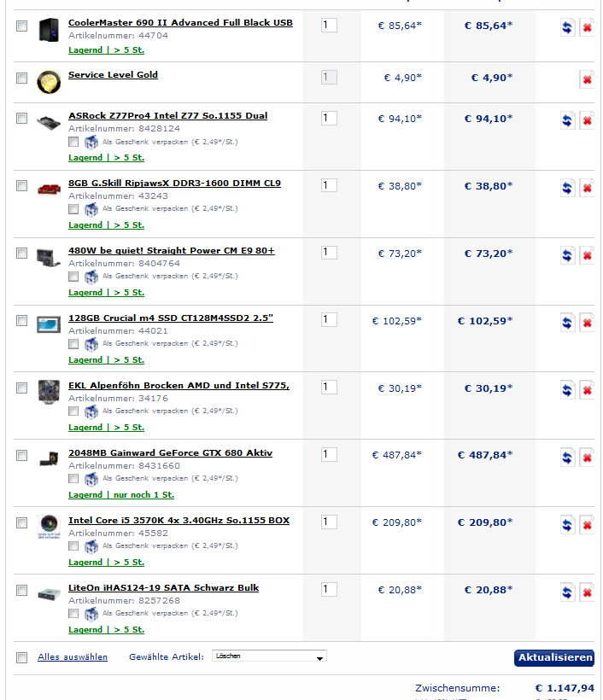Click refresh icon for G.Skill RipjawsX row
The height and width of the screenshot is (700, 603).
pos(567,188)
